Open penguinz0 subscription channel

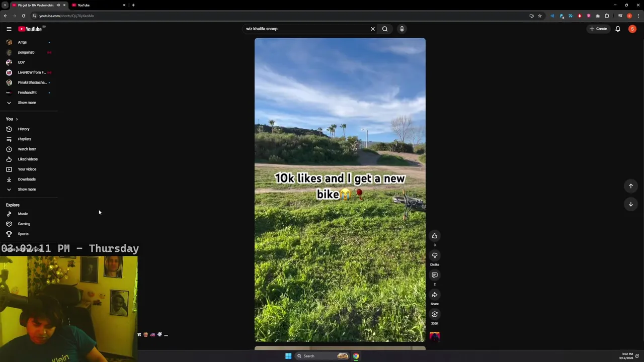tap(29, 52)
